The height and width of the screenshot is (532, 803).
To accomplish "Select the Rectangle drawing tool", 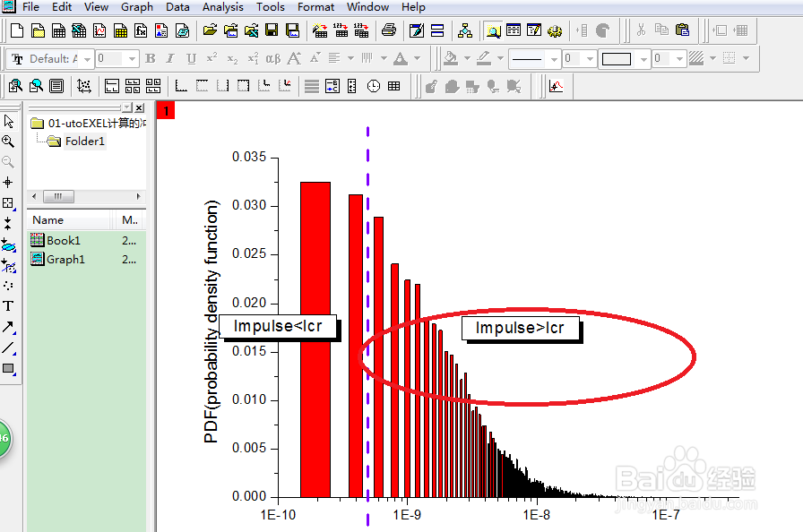I will (8, 369).
